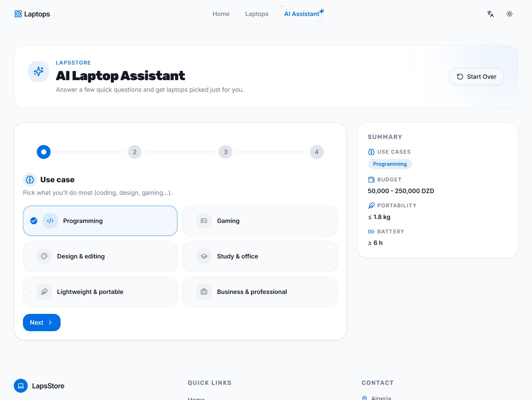Uncheck the blue checkmark on Programming
Viewport: 532px width, 400px height.
[34, 221]
